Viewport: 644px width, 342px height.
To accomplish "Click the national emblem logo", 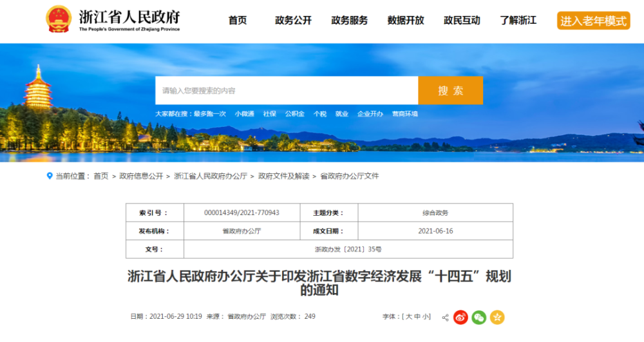I will click(59, 19).
